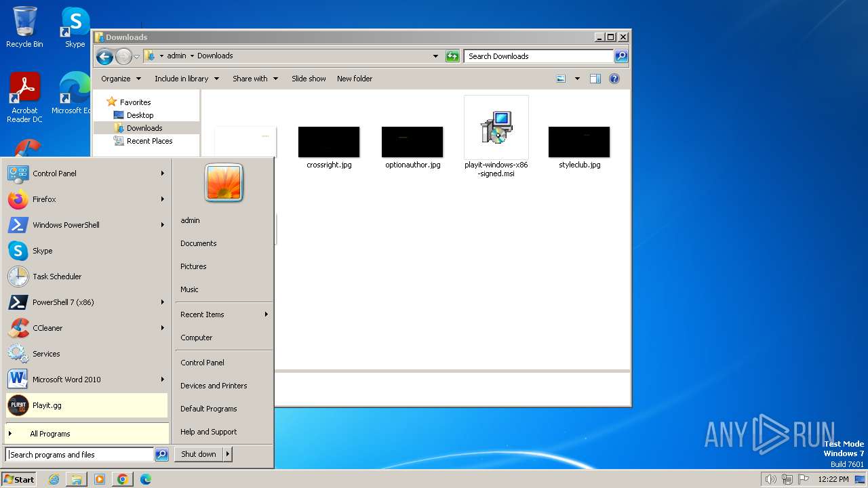Launch CCleaner from the Start menu
This screenshot has height=488, width=868.
tap(87, 328)
